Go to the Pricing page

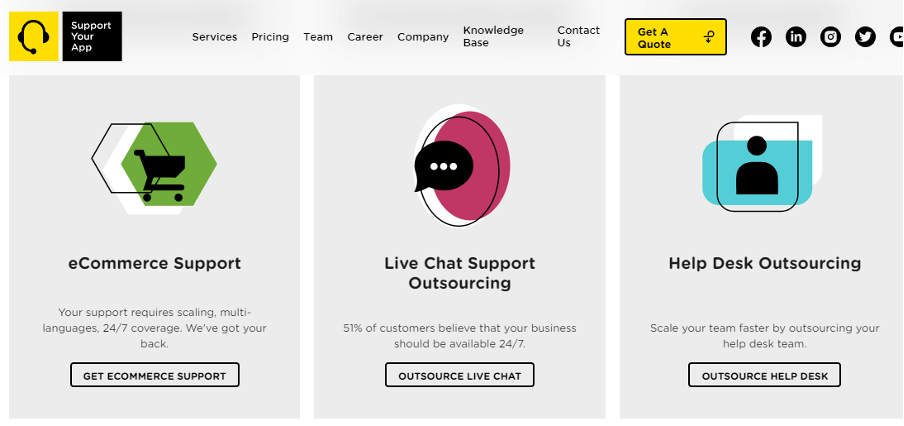click(270, 37)
